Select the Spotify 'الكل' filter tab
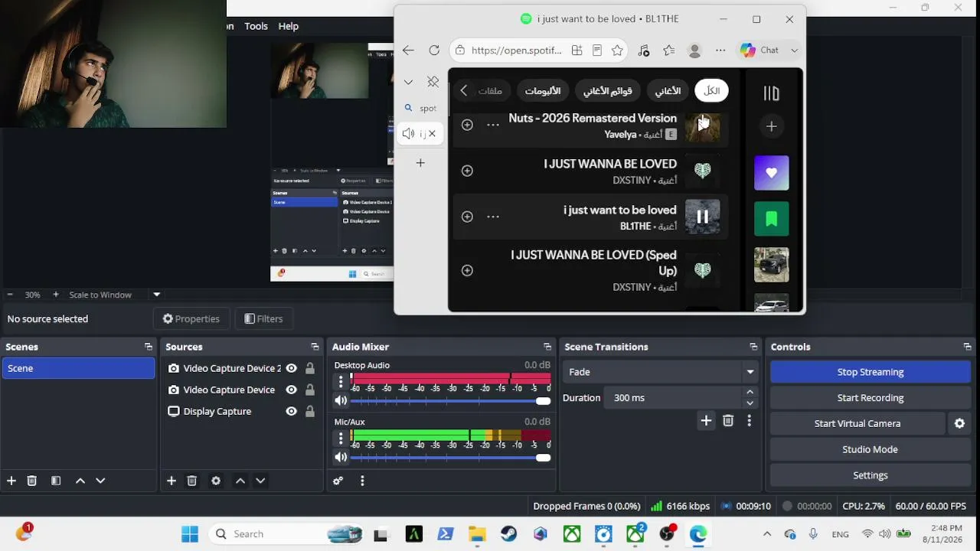This screenshot has width=980, height=551. pyautogui.click(x=712, y=91)
